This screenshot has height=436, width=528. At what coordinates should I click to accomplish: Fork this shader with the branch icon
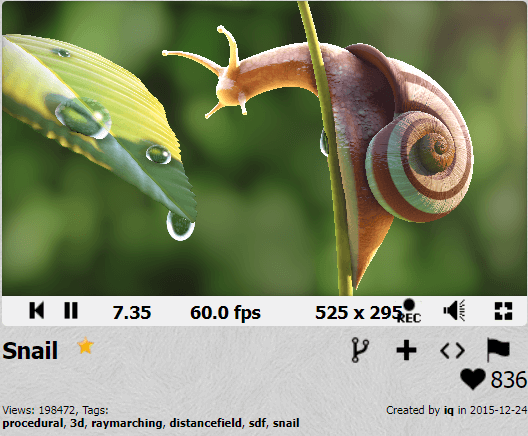[360, 350]
